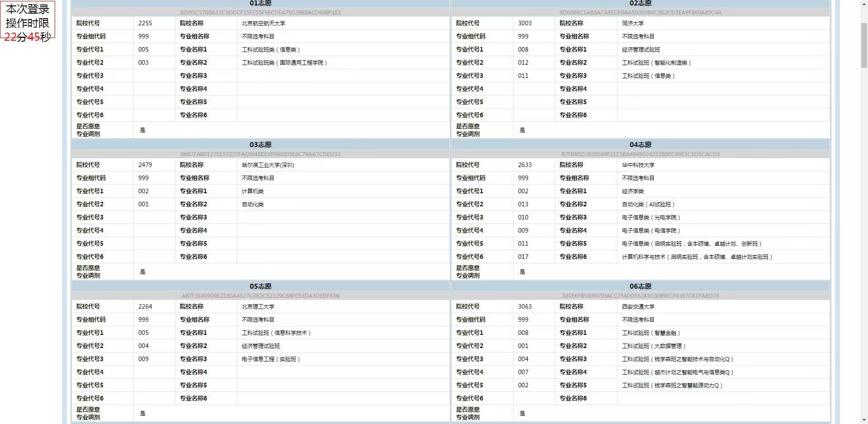This screenshot has width=868, height=424.
Task: Click major 工科试验班（智能化制造类）
Action: click(656, 62)
